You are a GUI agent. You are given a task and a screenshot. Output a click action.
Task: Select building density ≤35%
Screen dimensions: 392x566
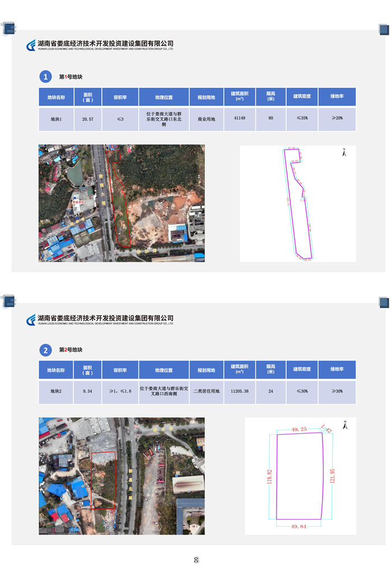coord(302,118)
